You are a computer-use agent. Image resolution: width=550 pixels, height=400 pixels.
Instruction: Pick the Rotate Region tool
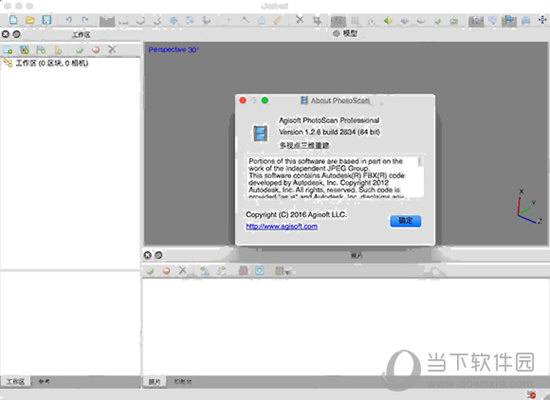coord(207,20)
